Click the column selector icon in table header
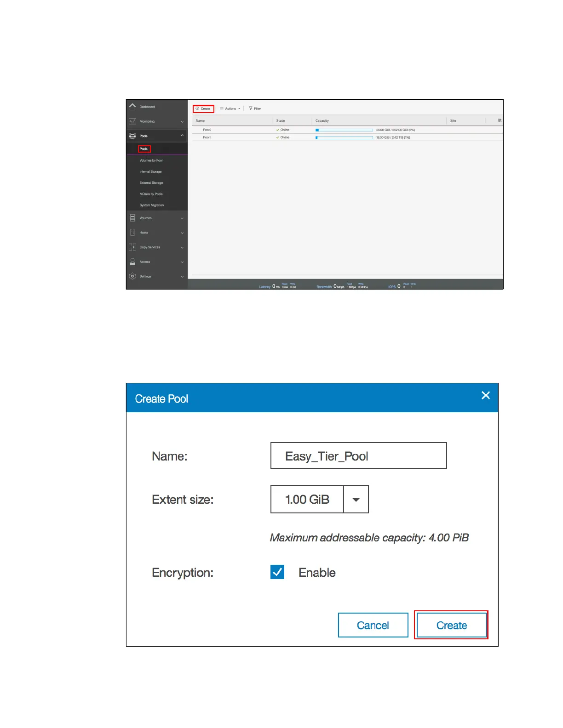This screenshot has height=728, width=563. tap(500, 120)
